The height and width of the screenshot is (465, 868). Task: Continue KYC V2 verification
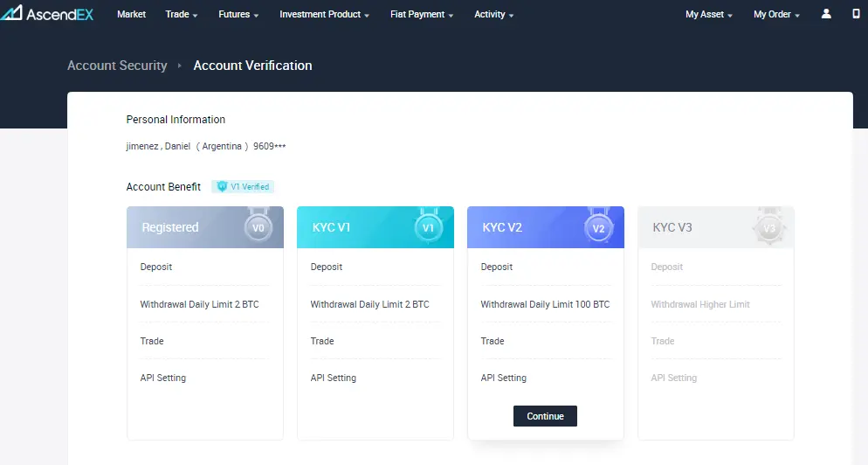tap(545, 416)
